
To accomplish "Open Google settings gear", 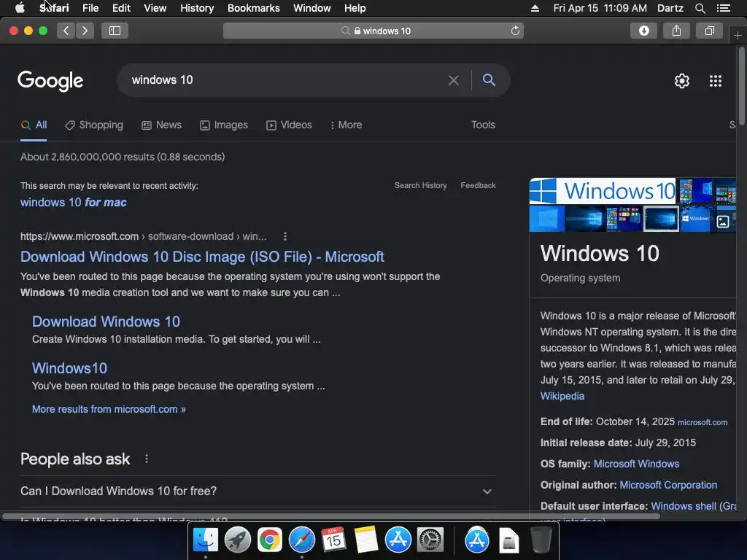I will [x=682, y=81].
